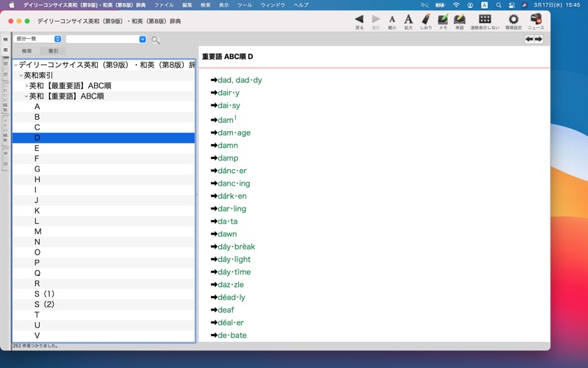Open Control Center in the menu bar
Screen dimensions: 588x368
512,5
